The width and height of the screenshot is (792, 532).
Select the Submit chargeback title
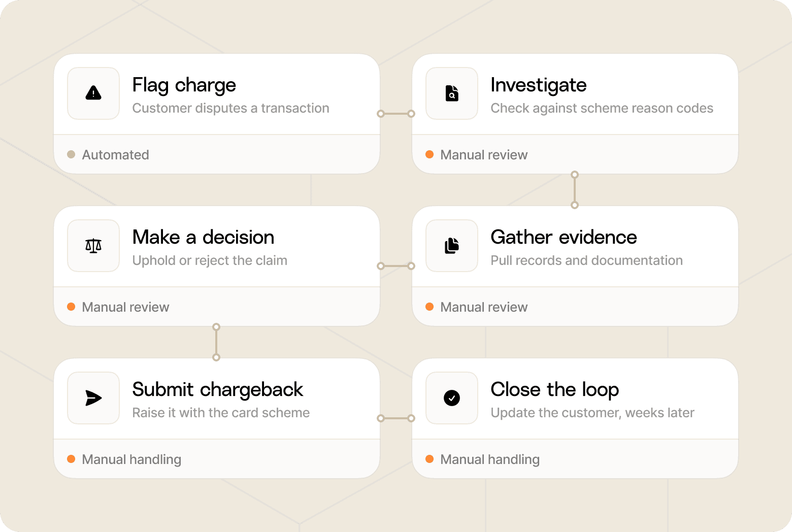(218, 390)
